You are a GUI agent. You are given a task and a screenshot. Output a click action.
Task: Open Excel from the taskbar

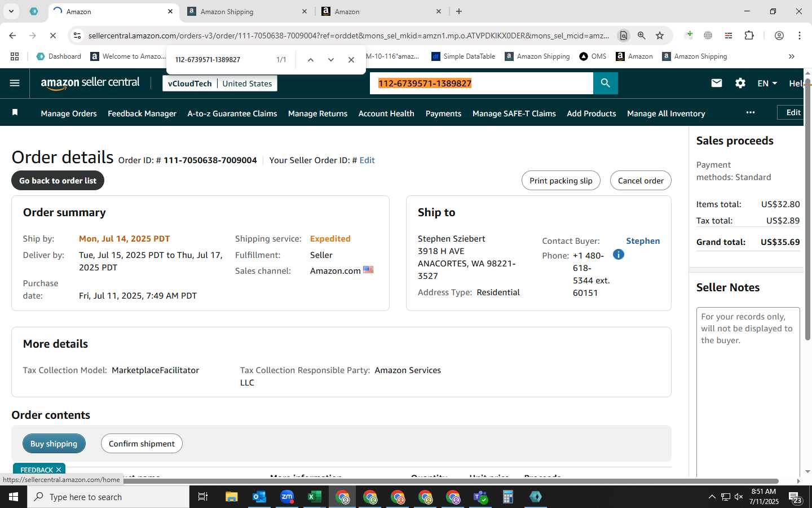[x=314, y=497]
